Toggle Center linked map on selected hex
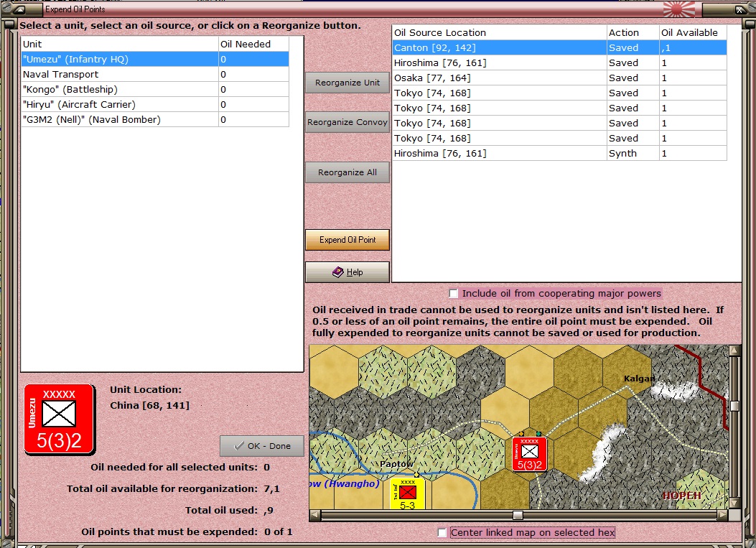The image size is (756, 548). 442,533
